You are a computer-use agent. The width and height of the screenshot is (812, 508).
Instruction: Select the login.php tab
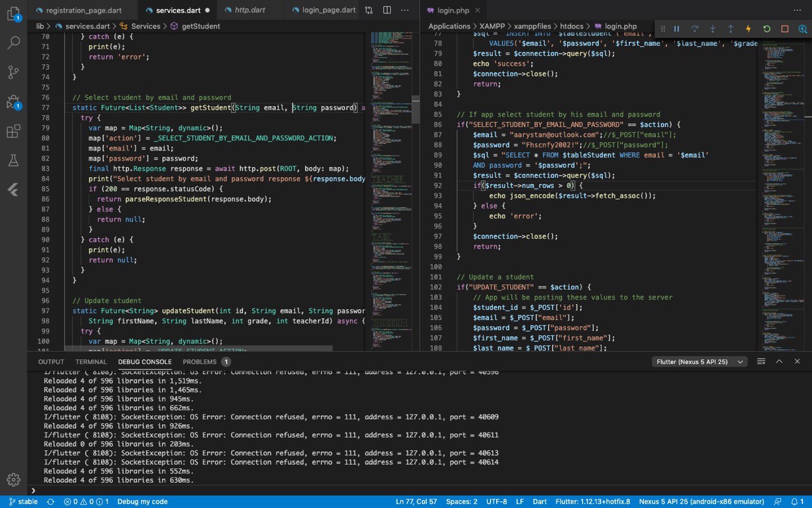coord(454,10)
